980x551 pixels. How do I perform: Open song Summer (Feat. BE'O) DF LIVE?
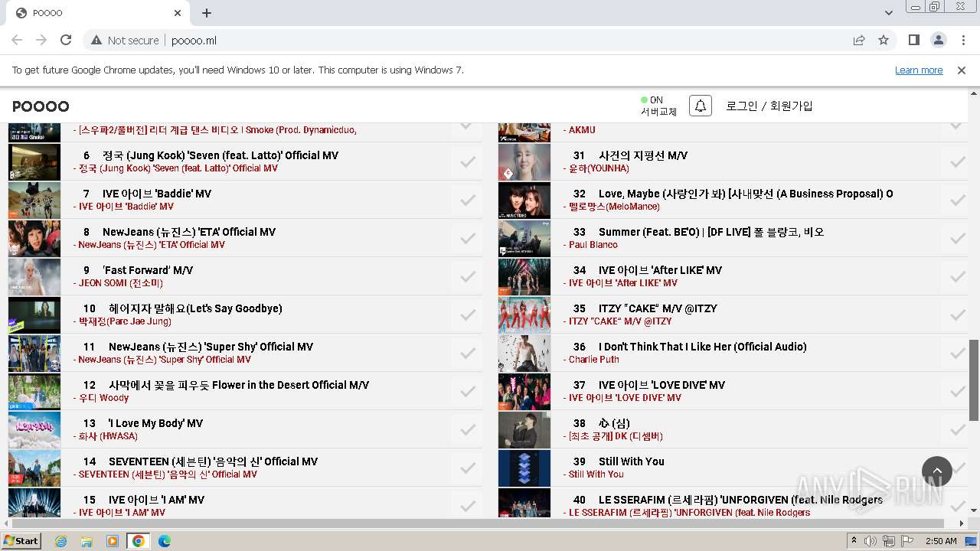[x=711, y=232]
